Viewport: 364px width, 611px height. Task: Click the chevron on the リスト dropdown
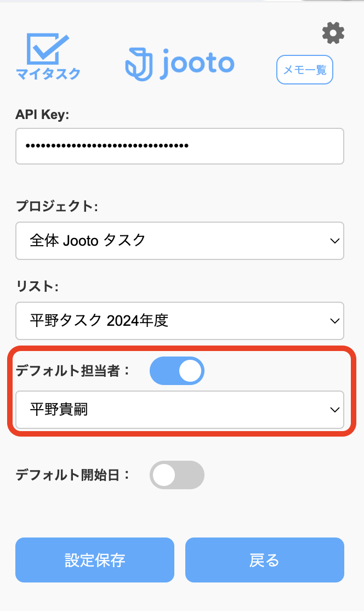[334, 321]
